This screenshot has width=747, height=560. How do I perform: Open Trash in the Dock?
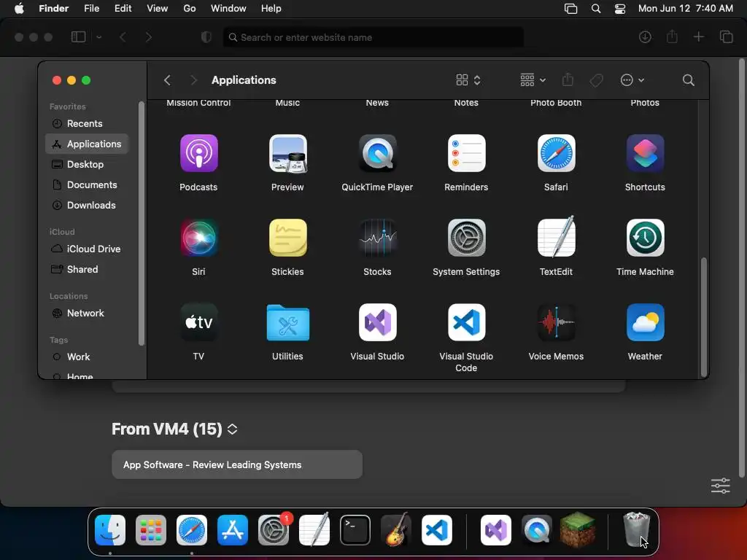point(636,529)
